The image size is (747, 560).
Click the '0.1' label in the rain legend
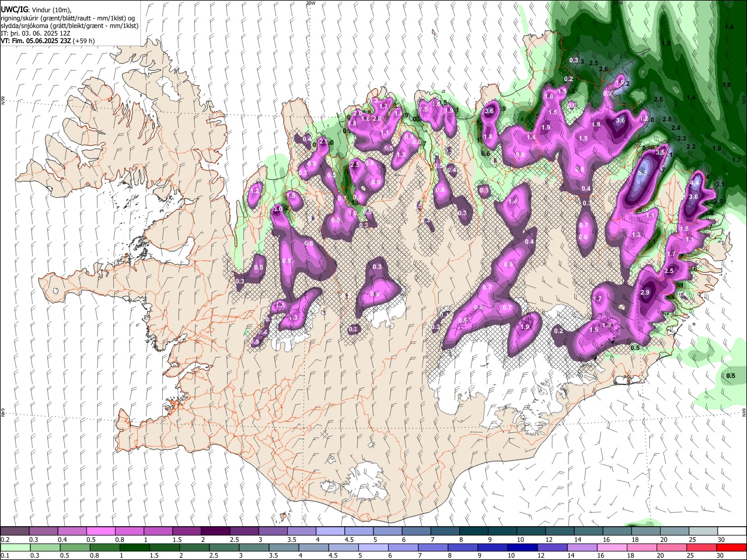coord(4,555)
